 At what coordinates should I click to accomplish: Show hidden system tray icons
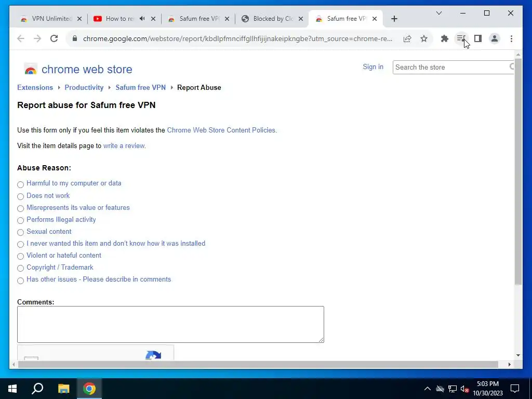pyautogui.click(x=428, y=389)
